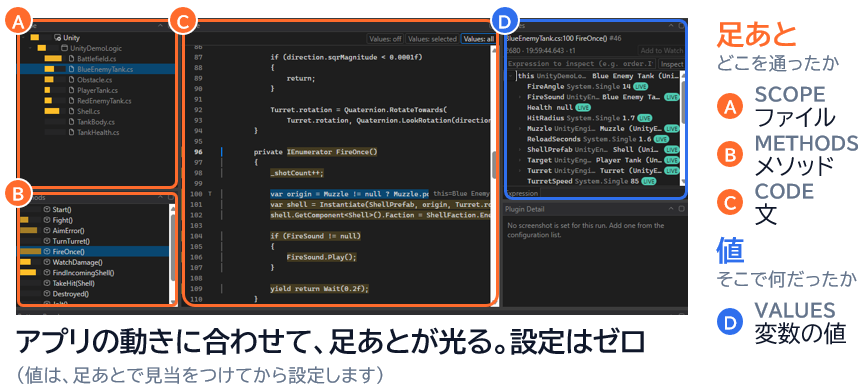Maximize the Methods panel with the square icon
This screenshot has height=388, width=868.
click(x=170, y=198)
